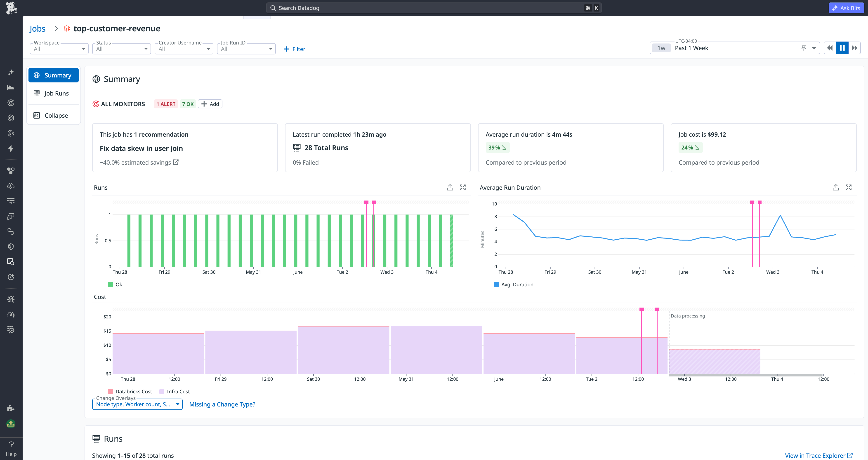Open the nested hexagon sidebar icon
The image size is (868, 460).
click(x=11, y=118)
